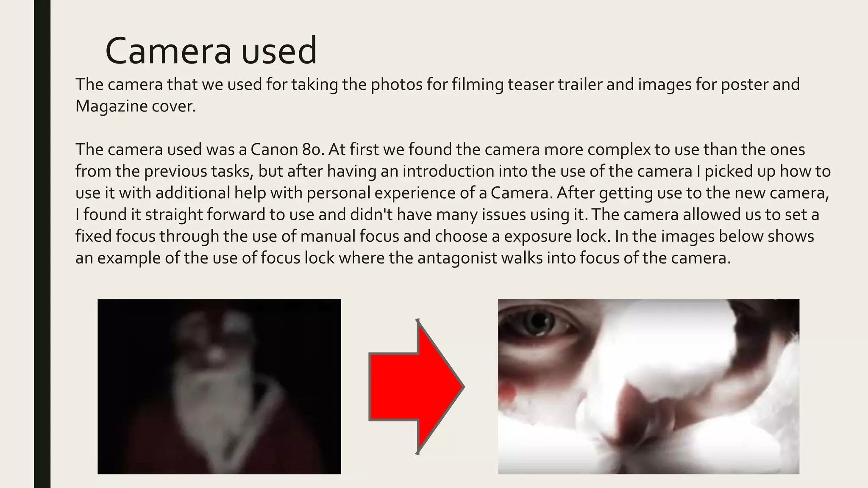Viewport: 868px width, 488px height.
Task: Click the red blood spot on cheek
Action: click(507, 393)
